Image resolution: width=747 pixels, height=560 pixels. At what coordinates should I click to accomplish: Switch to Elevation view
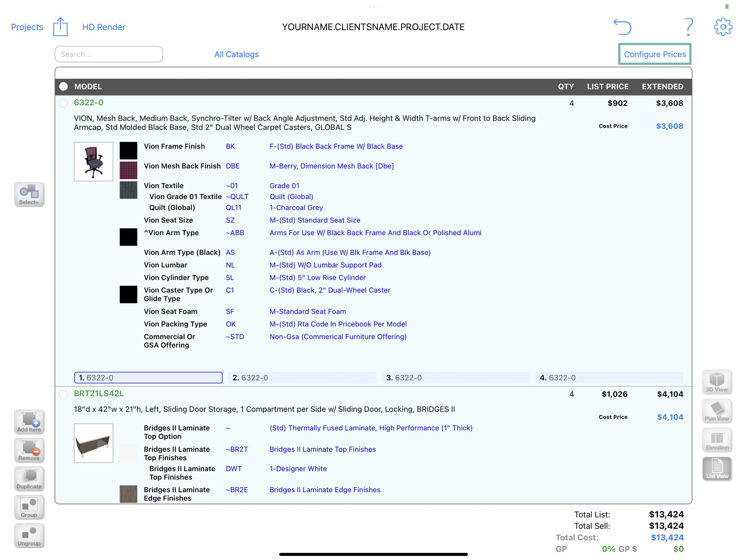point(717,440)
